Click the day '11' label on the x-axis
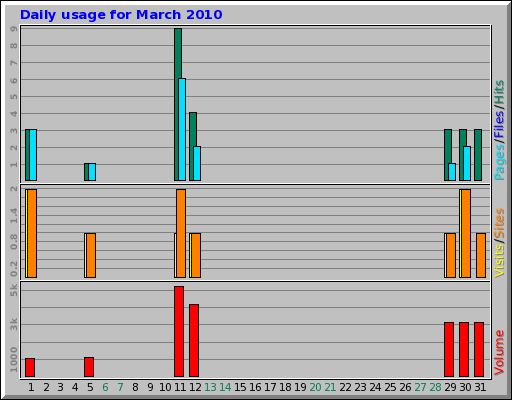 click(x=180, y=387)
